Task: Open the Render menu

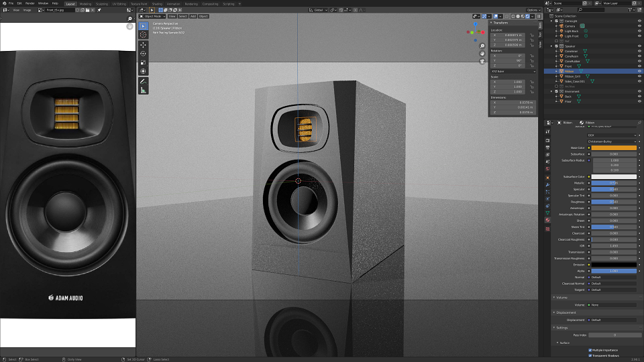Action: (x=30, y=3)
